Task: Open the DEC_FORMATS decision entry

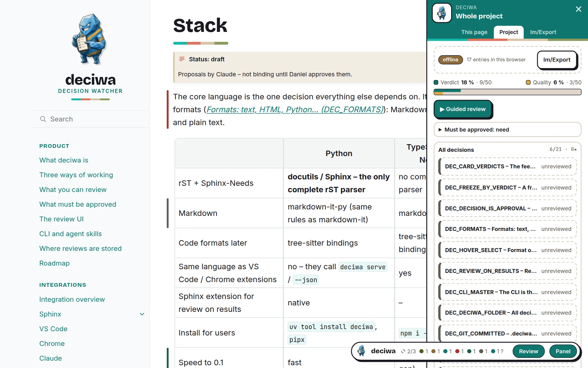Action: click(507, 229)
